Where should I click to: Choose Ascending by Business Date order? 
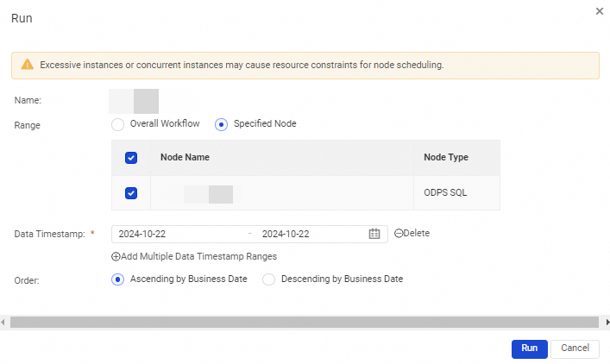[117, 279]
